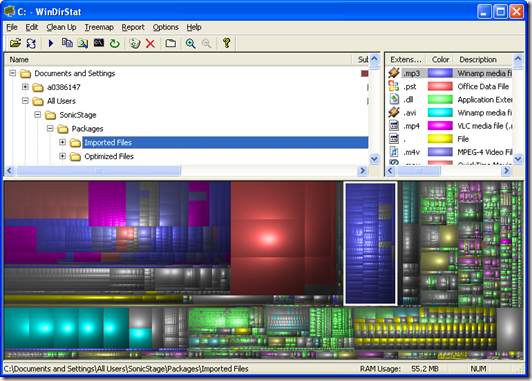Click directory tree horizontal scrollbar right arrow
The width and height of the screenshot is (532, 381).
pos(362,170)
